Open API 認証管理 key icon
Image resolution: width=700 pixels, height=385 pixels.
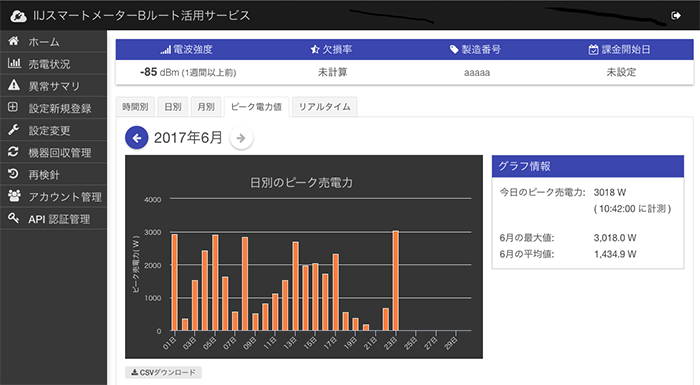tap(13, 218)
